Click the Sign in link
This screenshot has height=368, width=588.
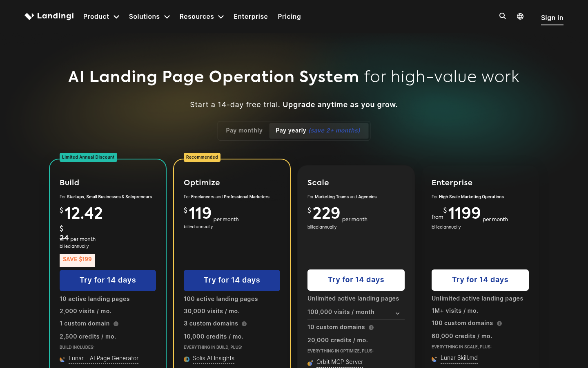tap(552, 18)
